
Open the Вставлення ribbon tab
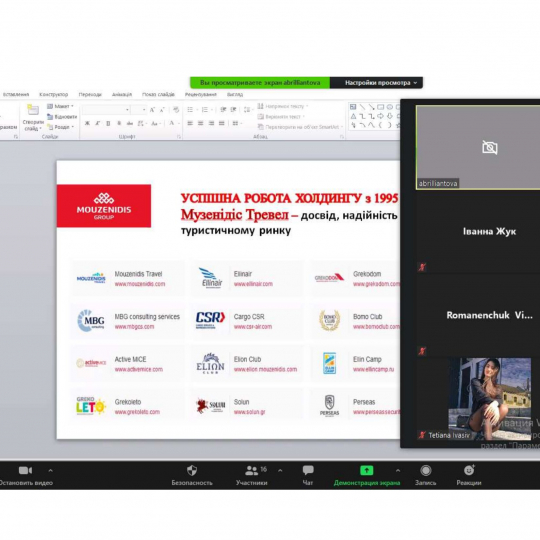(x=16, y=94)
